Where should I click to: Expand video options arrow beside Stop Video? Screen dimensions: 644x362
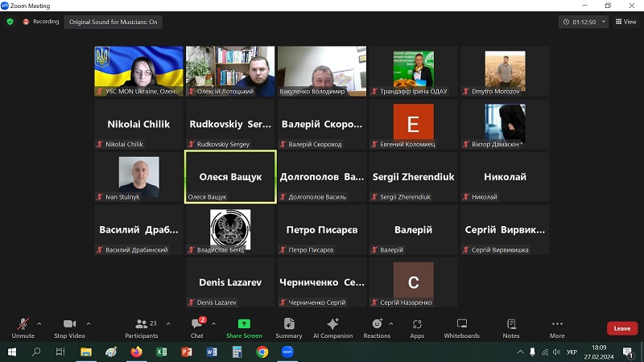88,323
